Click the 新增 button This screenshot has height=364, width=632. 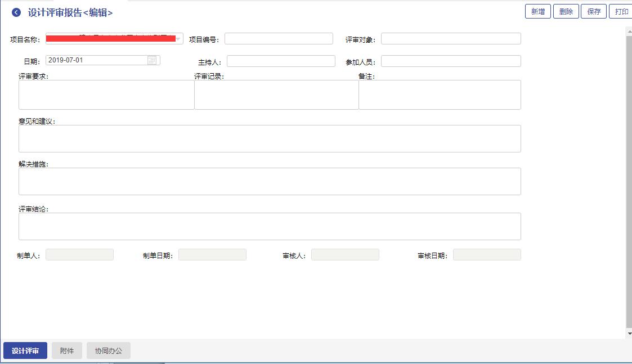pyautogui.click(x=537, y=12)
